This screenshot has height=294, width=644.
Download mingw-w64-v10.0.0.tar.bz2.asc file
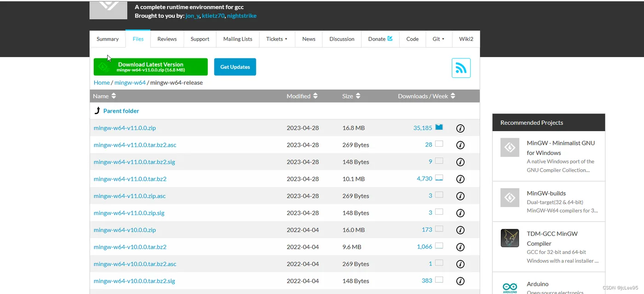tap(135, 264)
